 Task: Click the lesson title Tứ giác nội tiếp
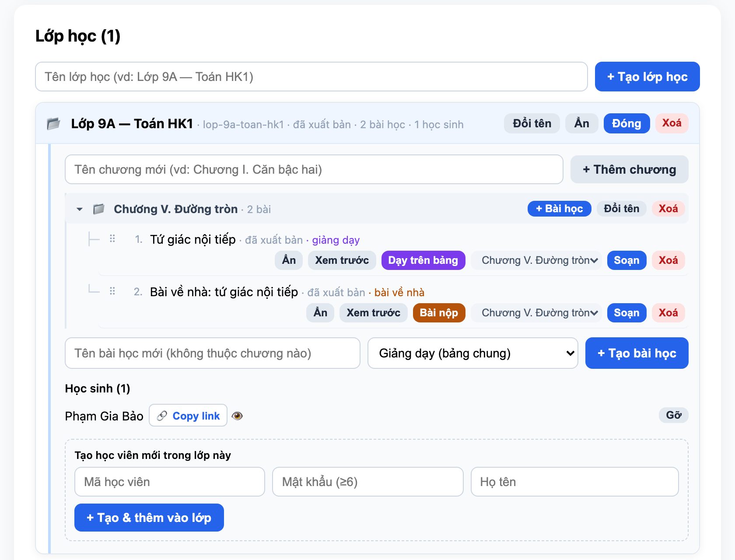pyautogui.click(x=193, y=239)
